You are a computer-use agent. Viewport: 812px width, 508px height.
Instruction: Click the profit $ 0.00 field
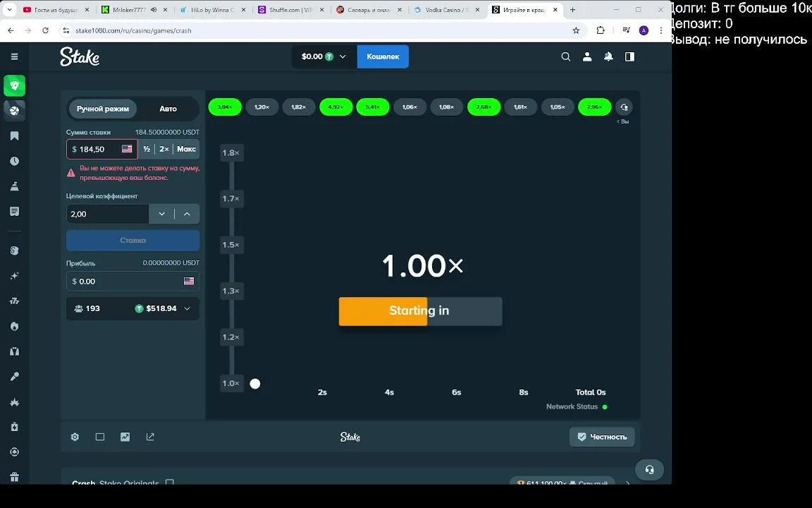133,281
